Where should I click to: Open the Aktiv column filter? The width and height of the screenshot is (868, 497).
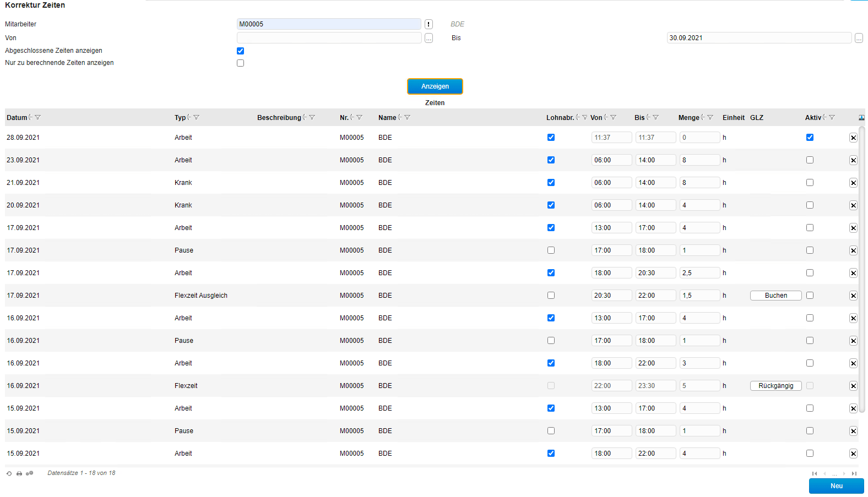[x=832, y=117]
